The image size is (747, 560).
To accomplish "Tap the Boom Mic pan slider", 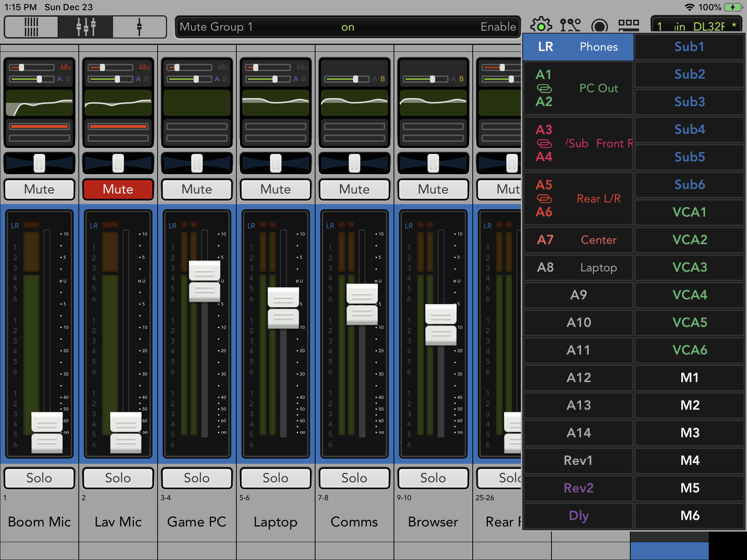I will (39, 163).
